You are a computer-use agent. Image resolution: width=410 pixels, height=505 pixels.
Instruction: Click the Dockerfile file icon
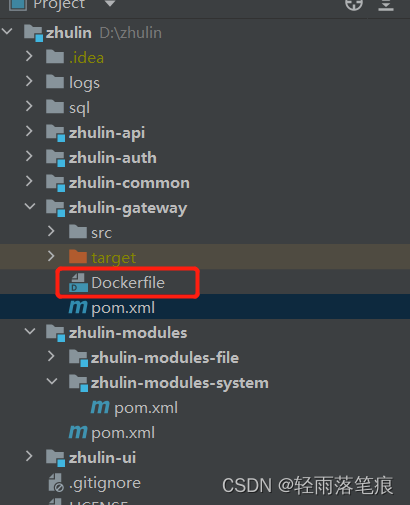(78, 283)
